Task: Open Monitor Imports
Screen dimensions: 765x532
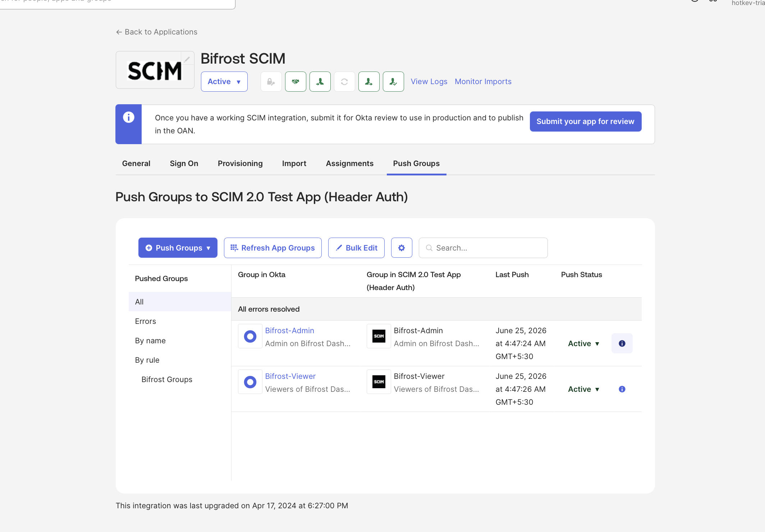Action: pos(483,82)
